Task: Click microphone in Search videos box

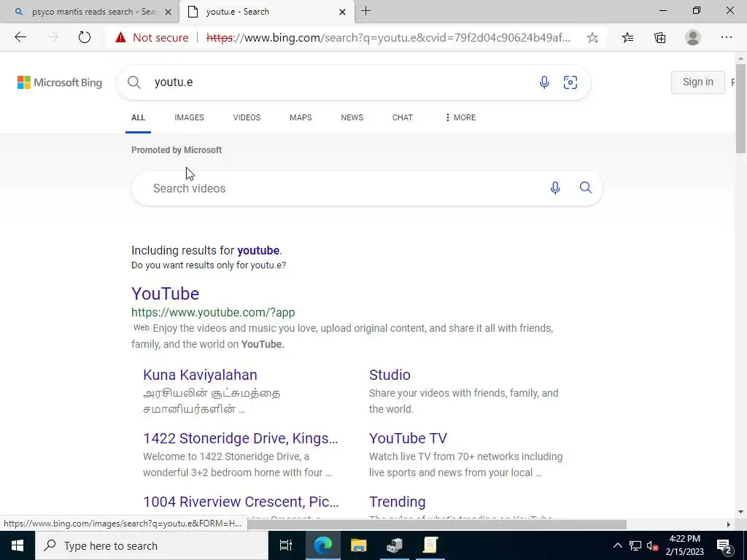Action: pos(555,188)
